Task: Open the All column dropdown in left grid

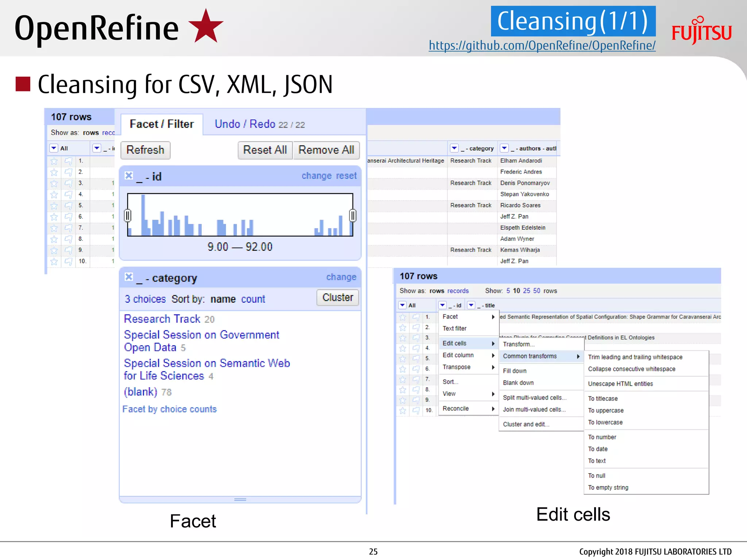Action: coord(54,148)
